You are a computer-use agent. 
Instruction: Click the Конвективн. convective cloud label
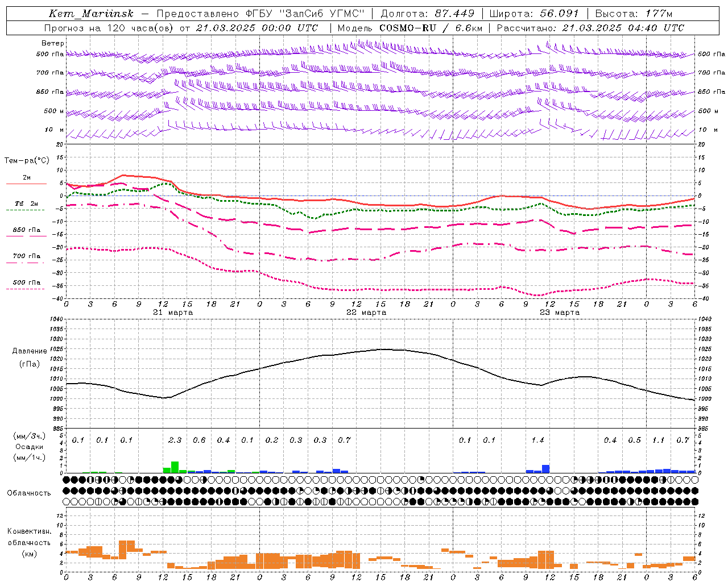[29, 532]
